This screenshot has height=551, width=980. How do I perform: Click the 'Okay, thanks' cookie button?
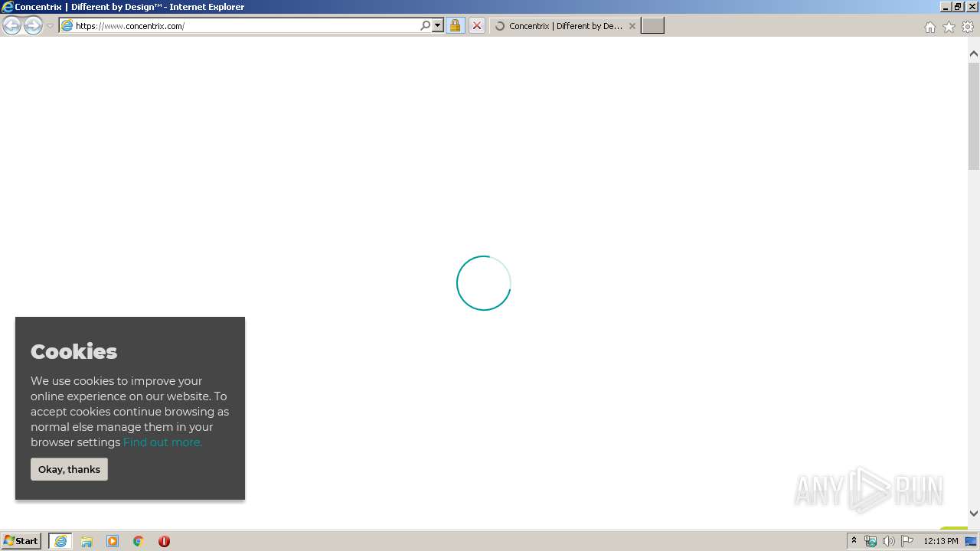pyautogui.click(x=69, y=469)
